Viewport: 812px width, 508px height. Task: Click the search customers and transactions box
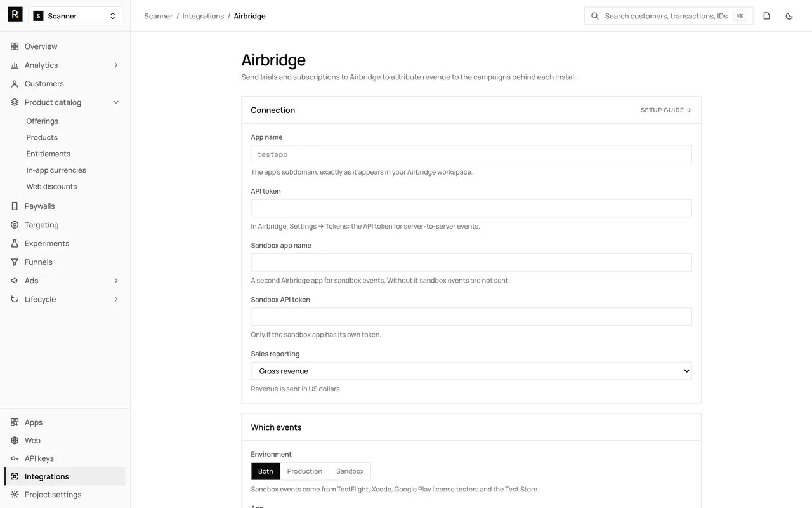[669, 16]
